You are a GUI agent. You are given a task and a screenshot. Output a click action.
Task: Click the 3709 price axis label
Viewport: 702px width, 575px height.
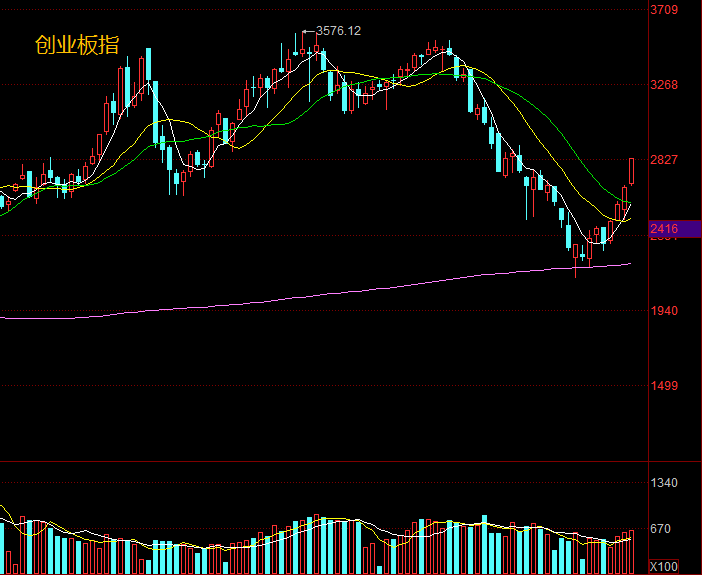tap(664, 11)
